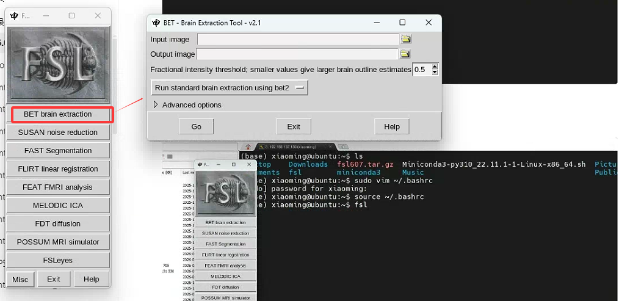Click BET brain extraction in small FSL window
The height and width of the screenshot is (301, 644).
pos(225,222)
